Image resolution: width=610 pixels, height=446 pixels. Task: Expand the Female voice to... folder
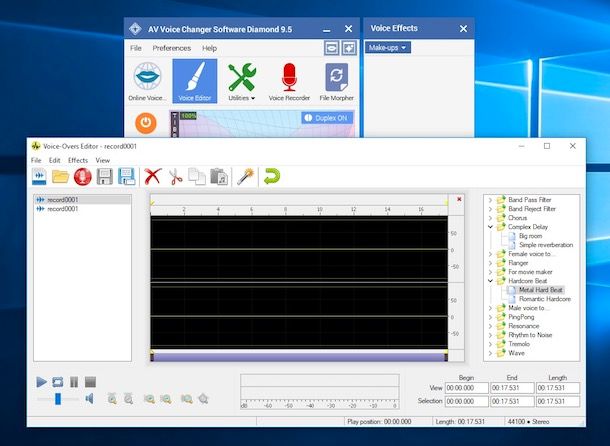tap(490, 254)
